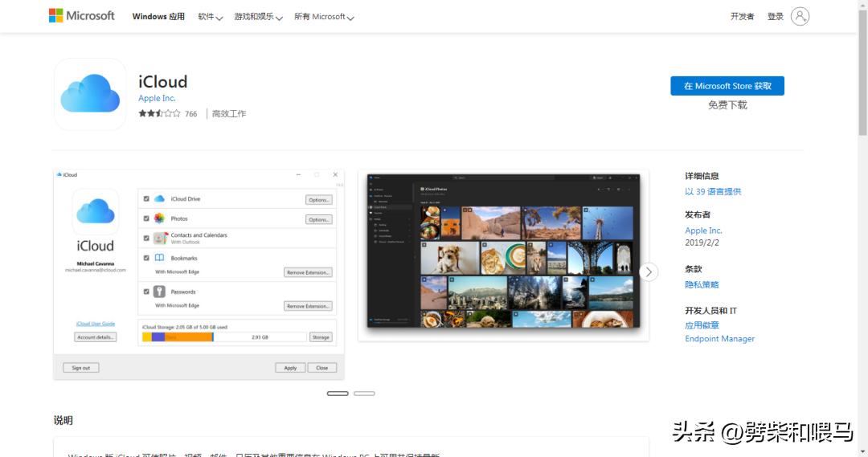The width and height of the screenshot is (868, 457).
Task: Toggle the iCloud Drive checkbox
Action: click(146, 198)
